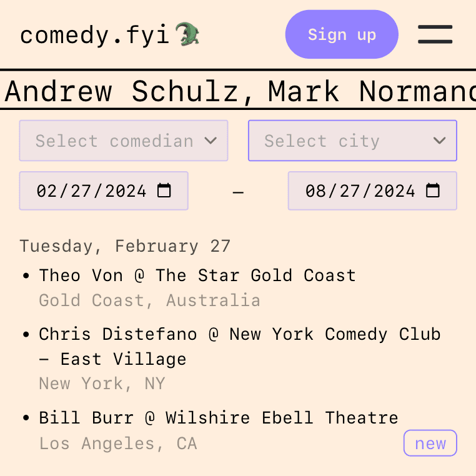Open Theo Von @ The Star Gold Coast
This screenshot has height=476, width=476.
click(197, 275)
